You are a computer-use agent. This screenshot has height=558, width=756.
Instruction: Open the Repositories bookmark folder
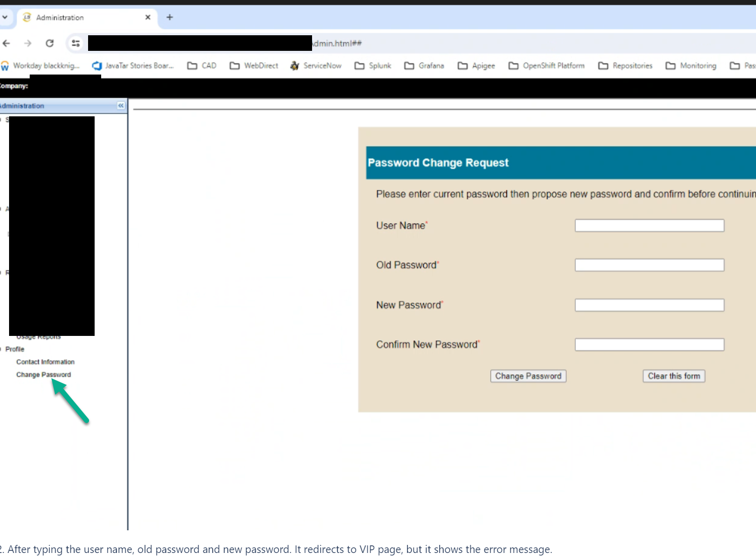pos(625,65)
